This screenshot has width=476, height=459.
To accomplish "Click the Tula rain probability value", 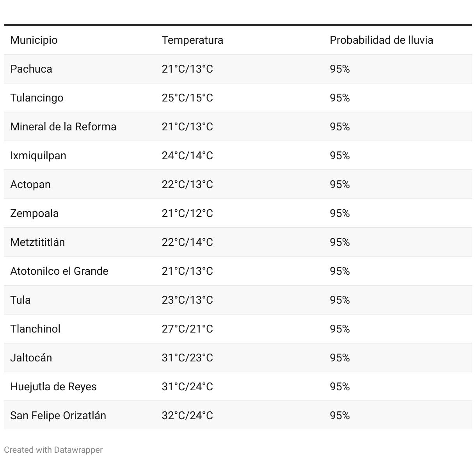I will pos(340,300).
